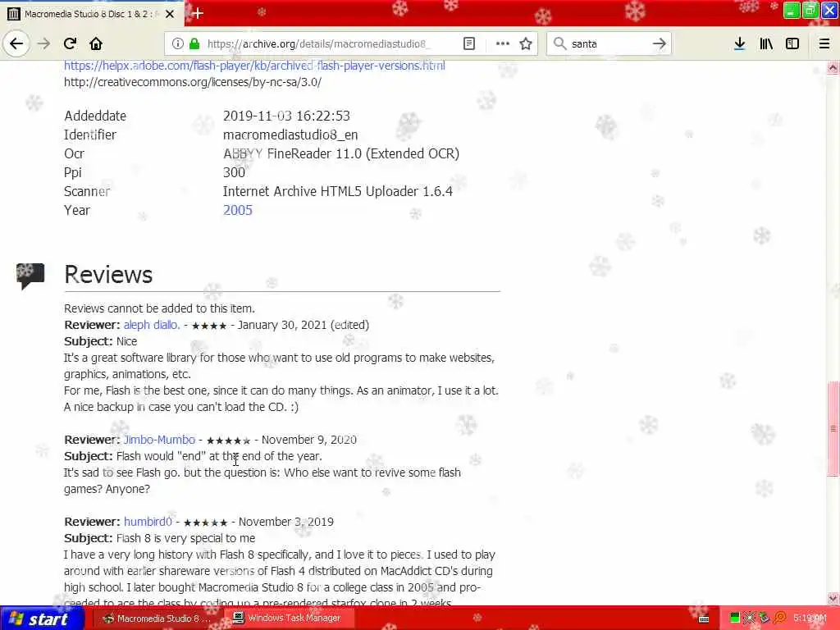Viewport: 840px width, 630px height.
Task: Open reviewer humbird0 profile
Action: (148, 521)
